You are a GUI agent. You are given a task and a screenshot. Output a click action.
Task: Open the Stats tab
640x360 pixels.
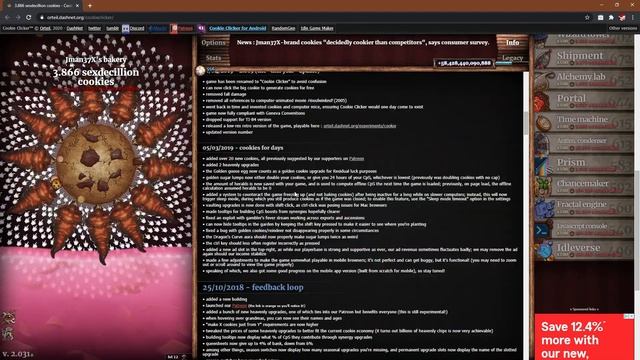click(213, 58)
